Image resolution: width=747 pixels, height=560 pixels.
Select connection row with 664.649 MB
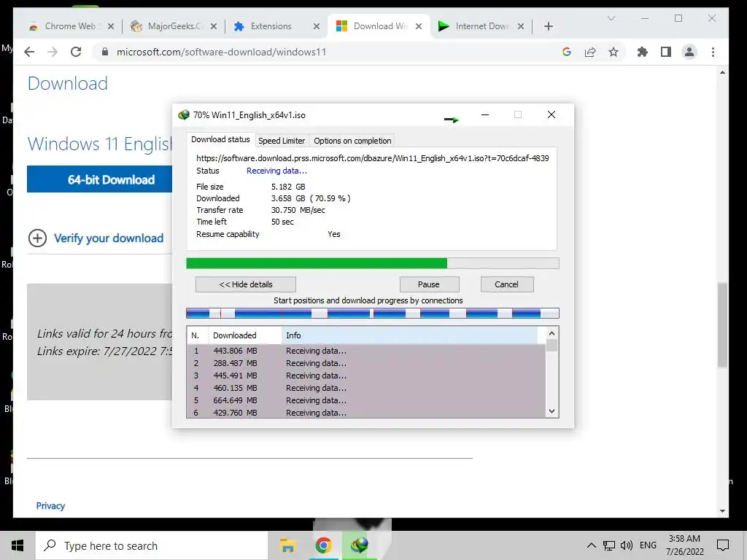tap(366, 400)
